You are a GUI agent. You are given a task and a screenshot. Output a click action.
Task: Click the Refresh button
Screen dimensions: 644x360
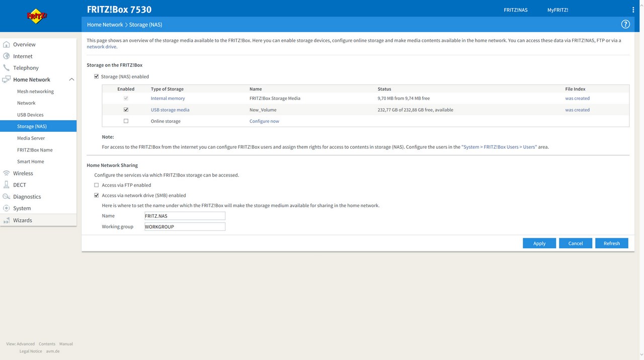click(x=612, y=243)
